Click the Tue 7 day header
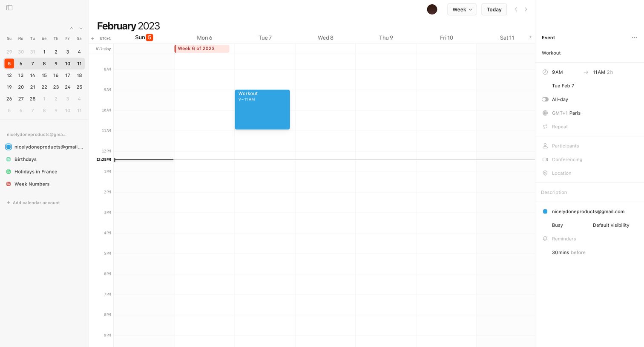This screenshot has height=347, width=644. click(x=265, y=38)
